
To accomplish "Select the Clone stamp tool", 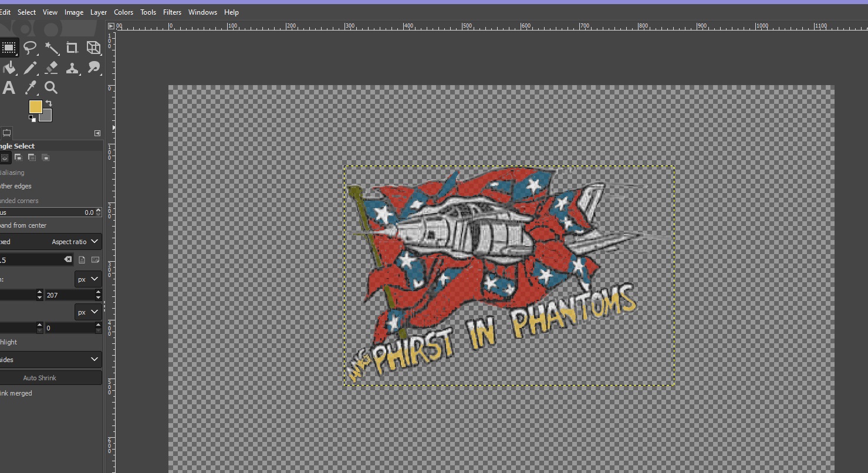I will pyautogui.click(x=72, y=68).
